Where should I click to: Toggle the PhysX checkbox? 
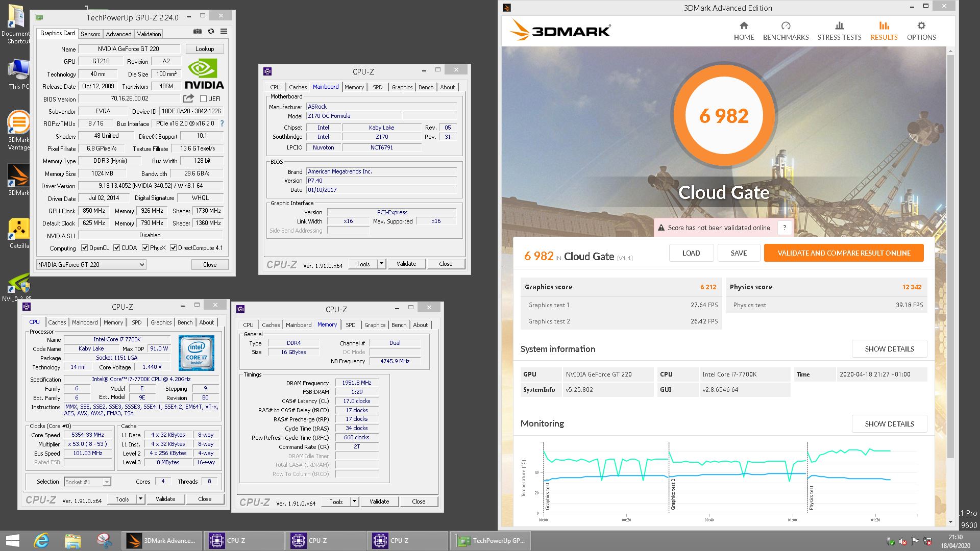pyautogui.click(x=145, y=248)
